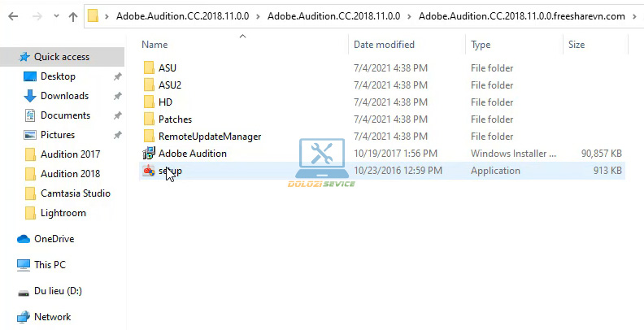This screenshot has width=644, height=330.
Task: Go up one folder level
Action: (73, 16)
